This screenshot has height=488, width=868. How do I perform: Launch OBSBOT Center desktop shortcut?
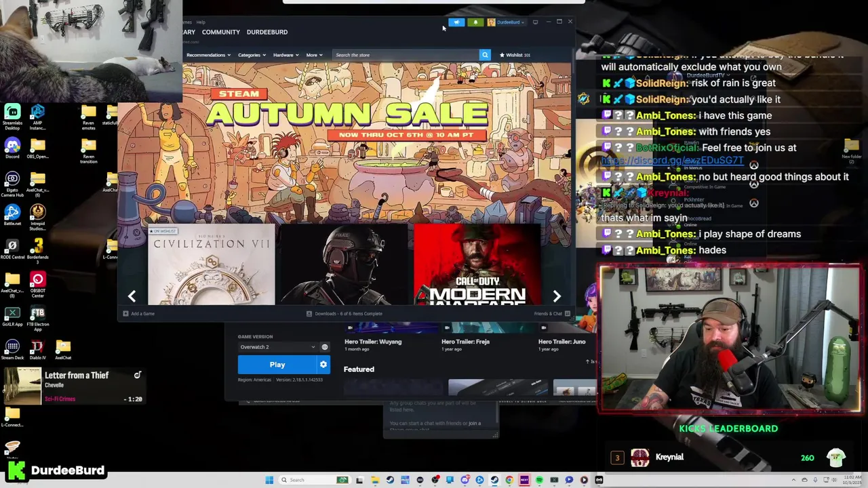pyautogui.click(x=37, y=285)
